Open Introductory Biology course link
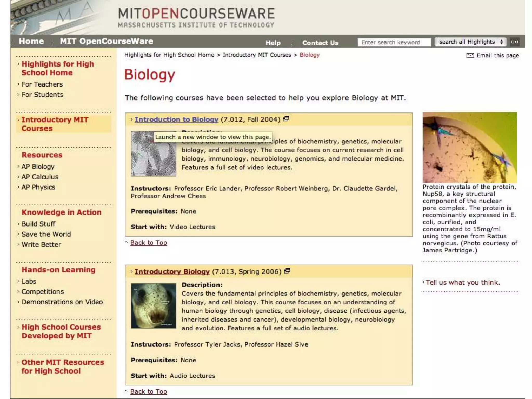This screenshot has width=532, height=399. (x=172, y=271)
